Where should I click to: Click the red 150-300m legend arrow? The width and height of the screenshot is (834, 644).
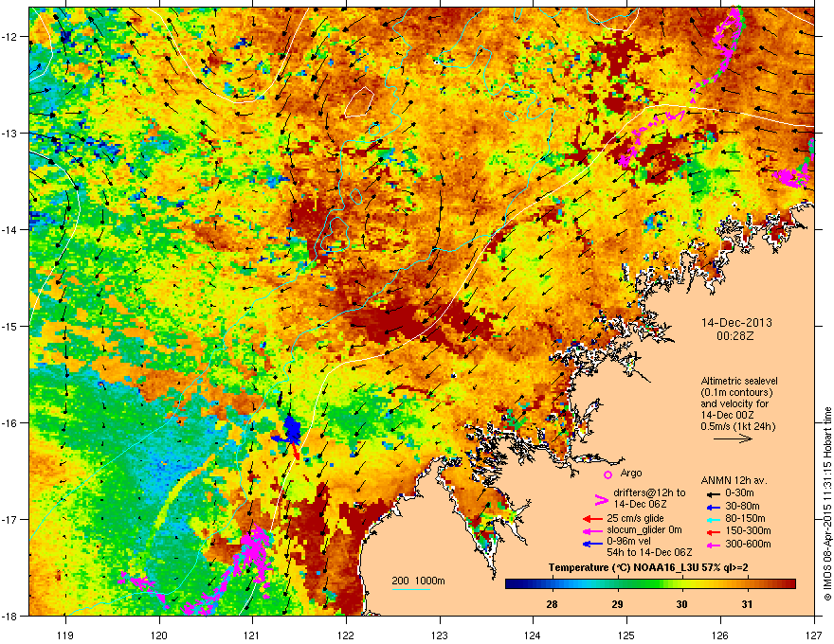713,531
